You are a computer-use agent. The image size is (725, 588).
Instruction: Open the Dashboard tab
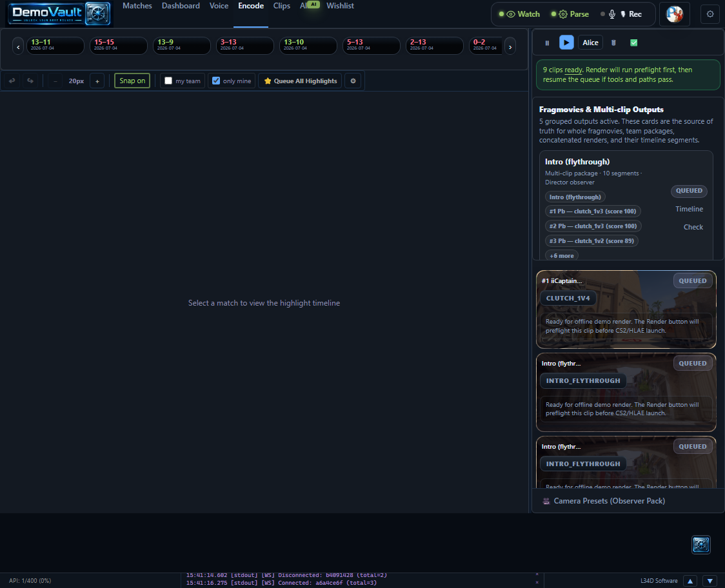181,6
